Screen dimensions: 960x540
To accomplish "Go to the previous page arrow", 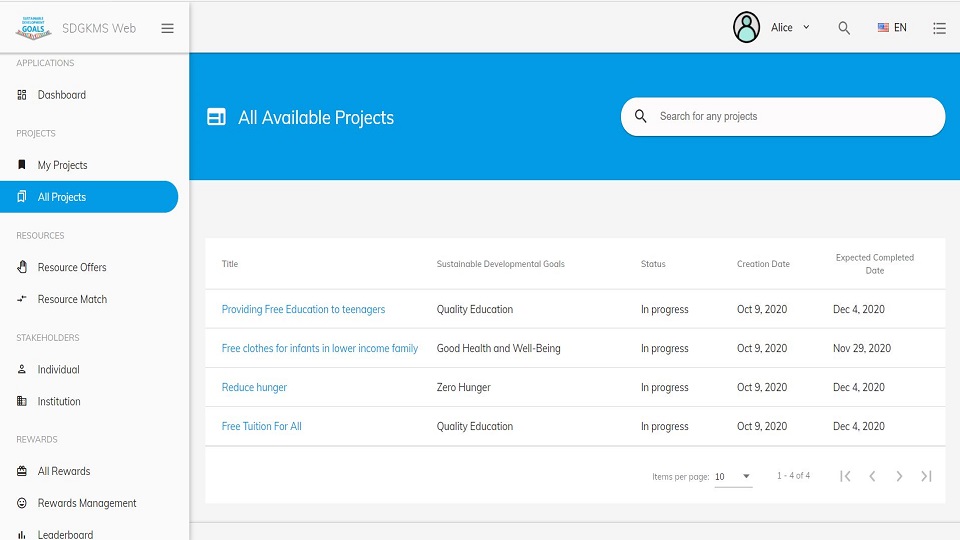I will pyautogui.click(x=872, y=476).
